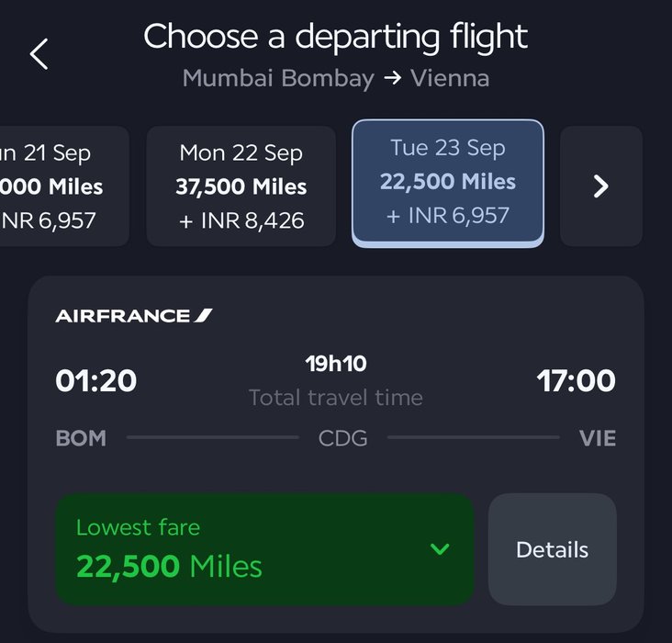Click the 01:20 departure time
Screen dimensions: 672x643
[96, 380]
